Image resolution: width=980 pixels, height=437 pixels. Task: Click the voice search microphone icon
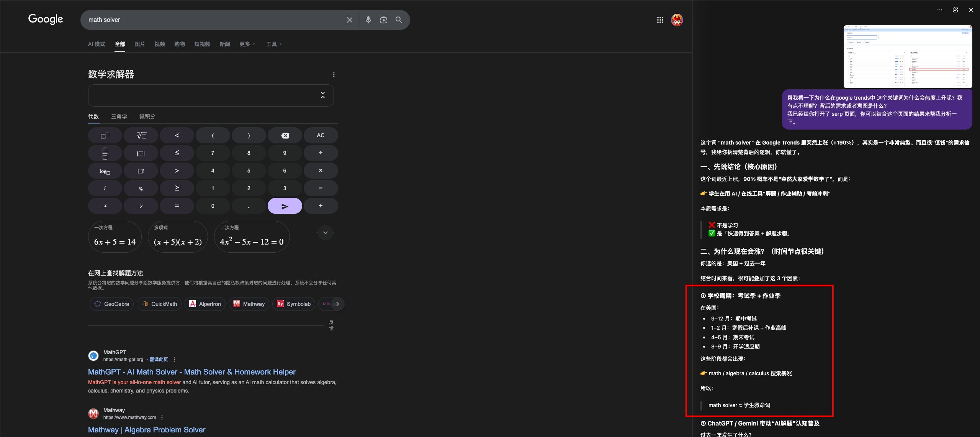[368, 20]
